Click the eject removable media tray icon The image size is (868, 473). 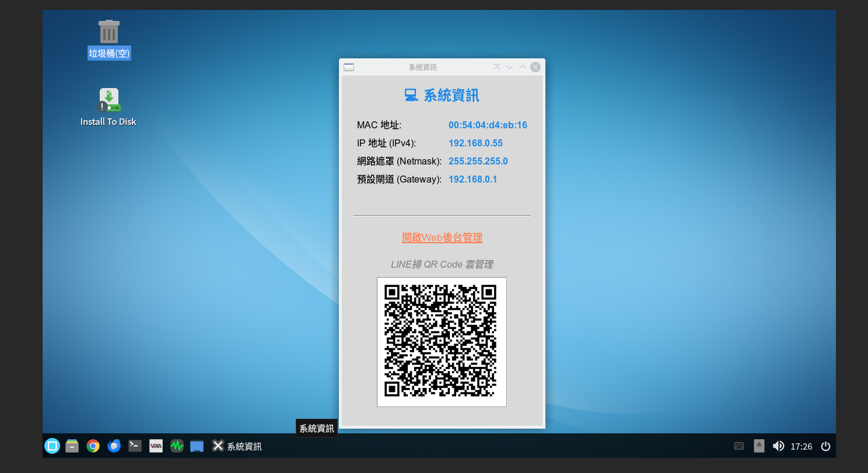click(759, 446)
